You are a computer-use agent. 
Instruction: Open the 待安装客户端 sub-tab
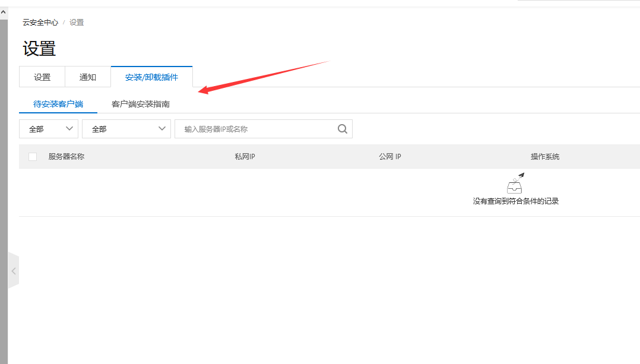58,104
